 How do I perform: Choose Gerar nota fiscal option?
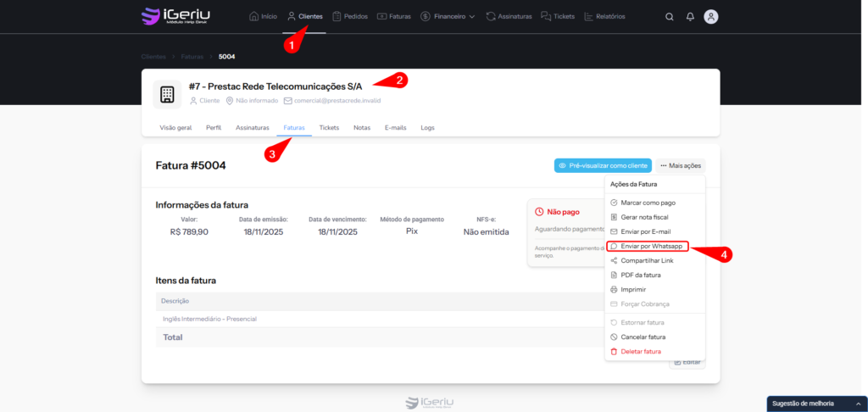click(x=644, y=217)
